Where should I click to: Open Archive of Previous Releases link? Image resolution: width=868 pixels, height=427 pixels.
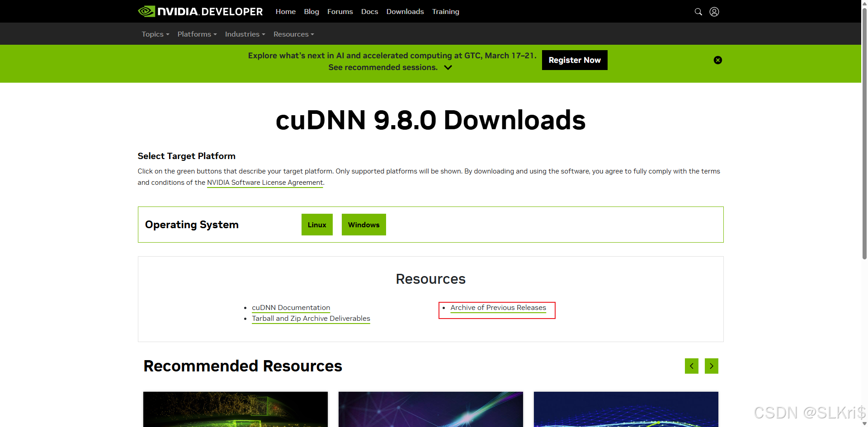(x=498, y=308)
